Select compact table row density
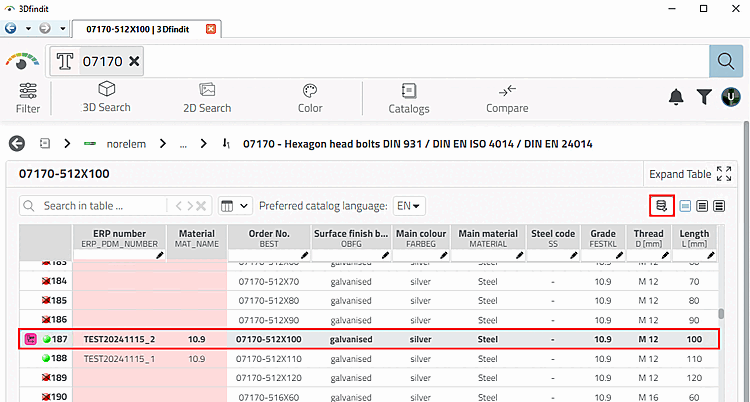This screenshot has width=750, height=402. pyautogui.click(x=685, y=206)
